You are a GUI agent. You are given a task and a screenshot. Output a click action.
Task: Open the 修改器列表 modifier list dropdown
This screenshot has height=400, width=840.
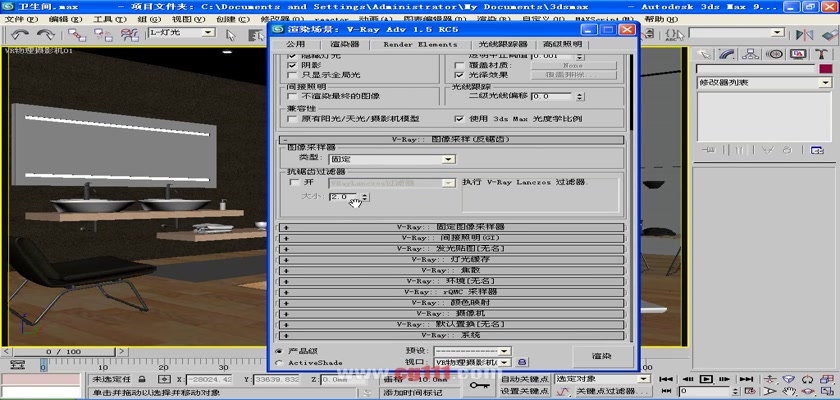coord(763,83)
